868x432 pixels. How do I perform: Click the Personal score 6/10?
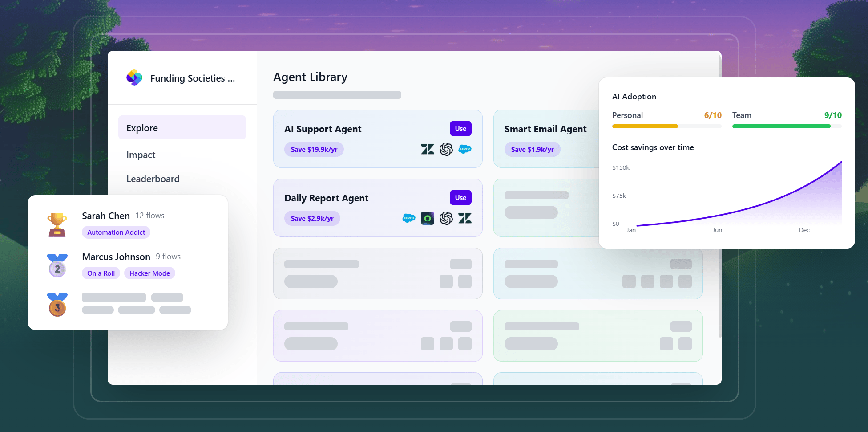pyautogui.click(x=713, y=115)
